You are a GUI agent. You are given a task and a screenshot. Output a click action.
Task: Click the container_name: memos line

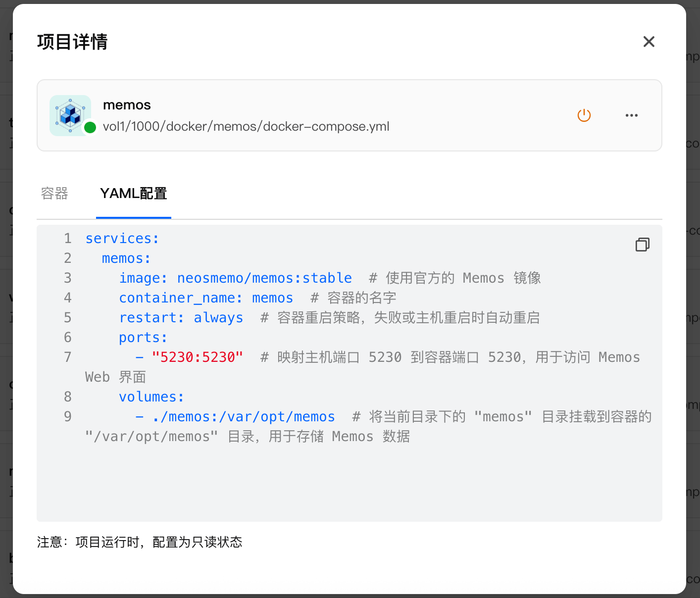205,298
